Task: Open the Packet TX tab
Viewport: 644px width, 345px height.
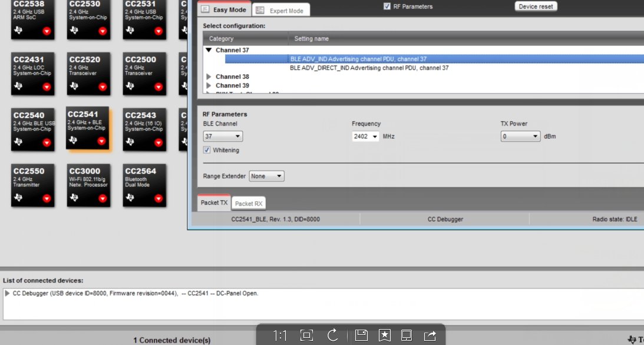Action: [214, 203]
